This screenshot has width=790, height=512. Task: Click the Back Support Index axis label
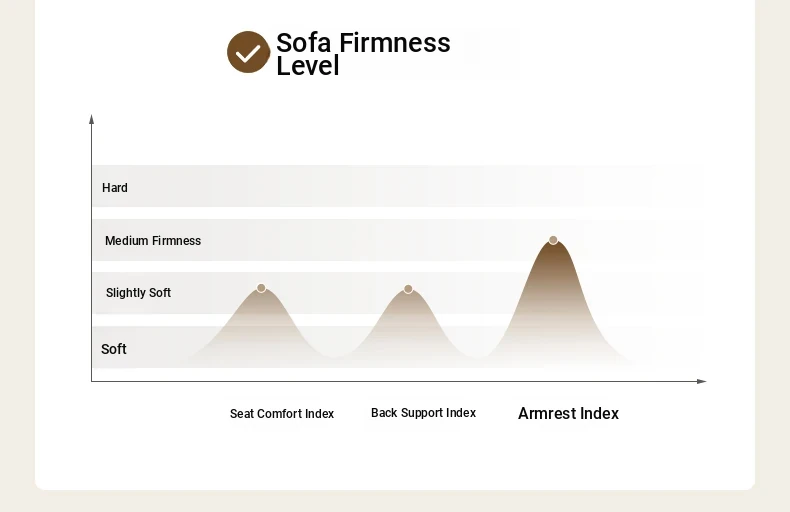click(423, 413)
